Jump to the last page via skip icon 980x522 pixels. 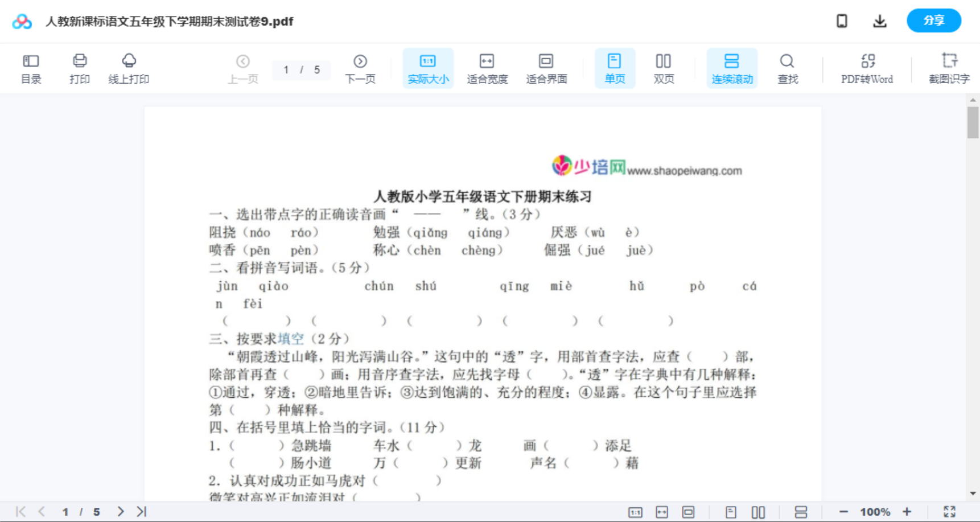point(140,511)
